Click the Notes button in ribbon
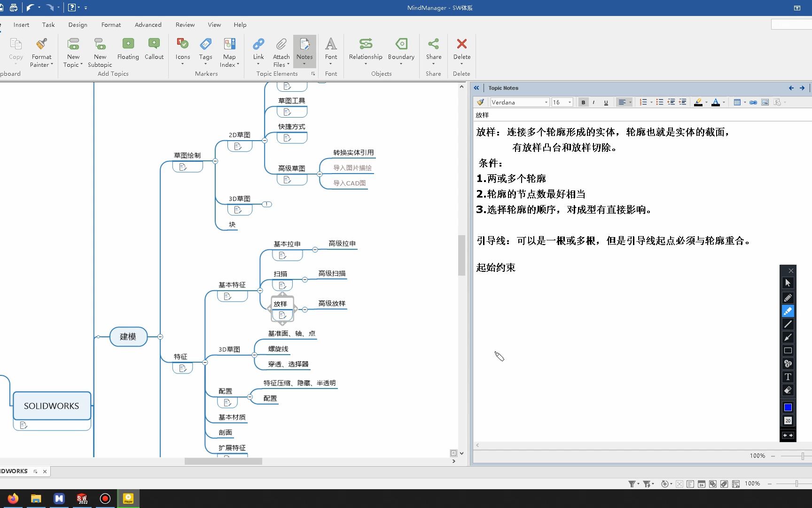 (x=304, y=51)
